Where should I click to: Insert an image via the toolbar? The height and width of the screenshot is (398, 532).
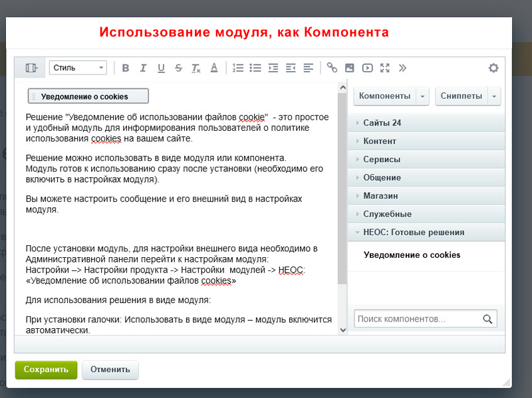tap(349, 68)
